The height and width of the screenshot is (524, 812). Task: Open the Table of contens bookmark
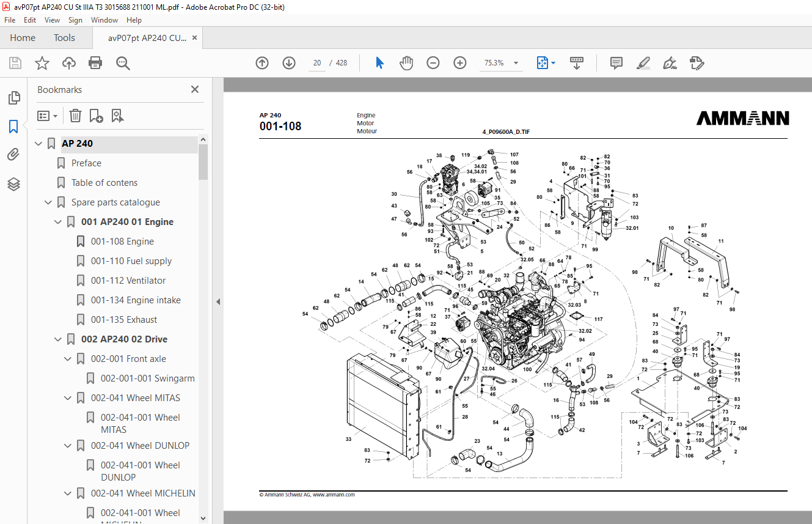[x=104, y=183]
